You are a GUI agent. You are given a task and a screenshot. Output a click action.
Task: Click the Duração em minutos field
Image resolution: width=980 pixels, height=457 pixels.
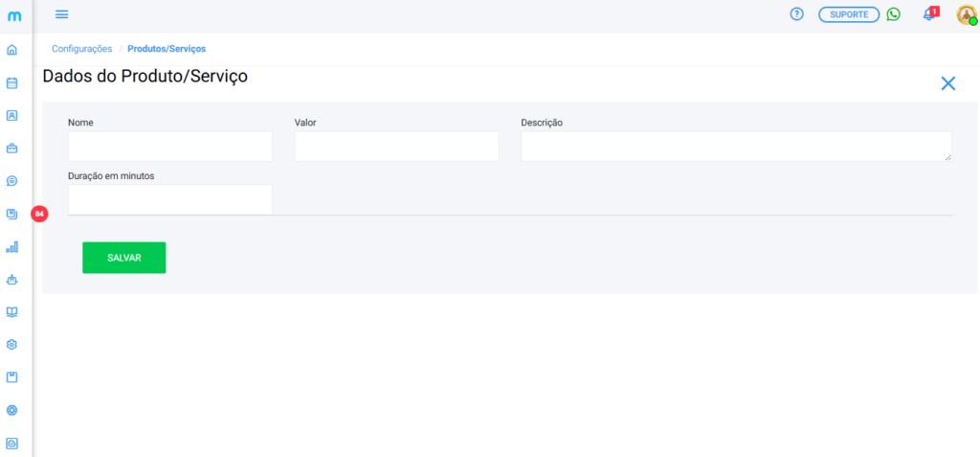[170, 199]
